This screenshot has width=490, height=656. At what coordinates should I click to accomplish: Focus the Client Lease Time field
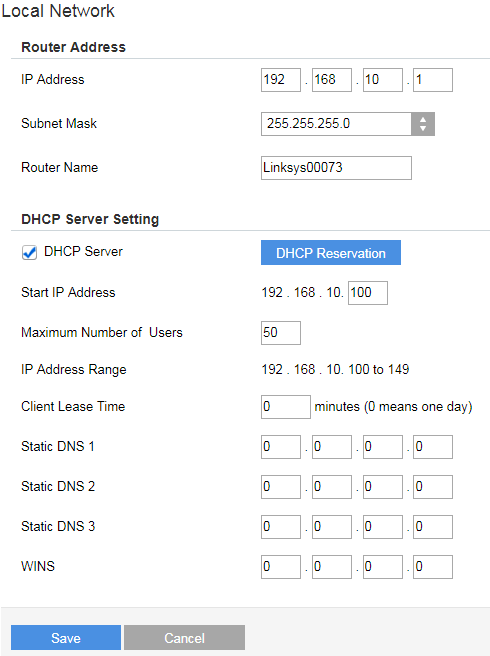coord(286,407)
